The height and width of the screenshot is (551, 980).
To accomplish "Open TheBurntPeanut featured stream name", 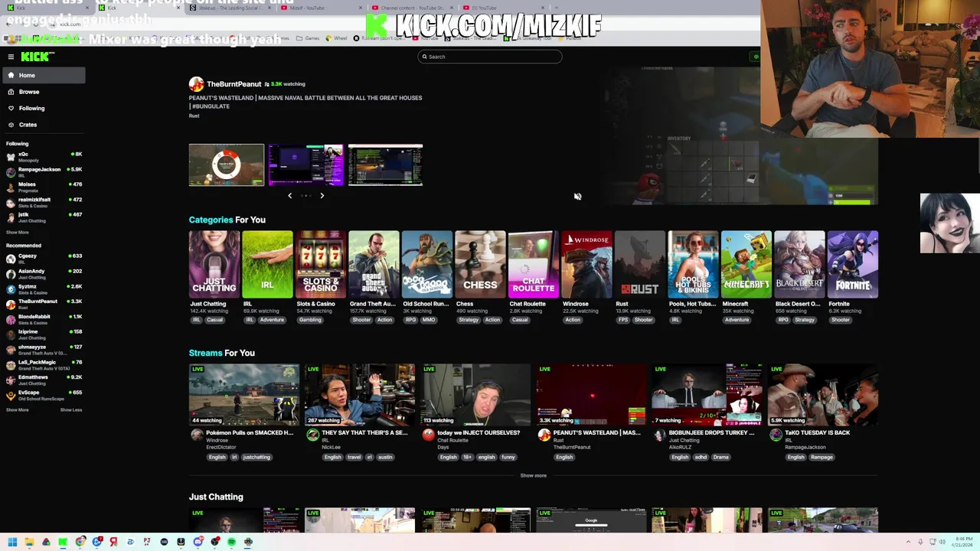I will pyautogui.click(x=234, y=84).
